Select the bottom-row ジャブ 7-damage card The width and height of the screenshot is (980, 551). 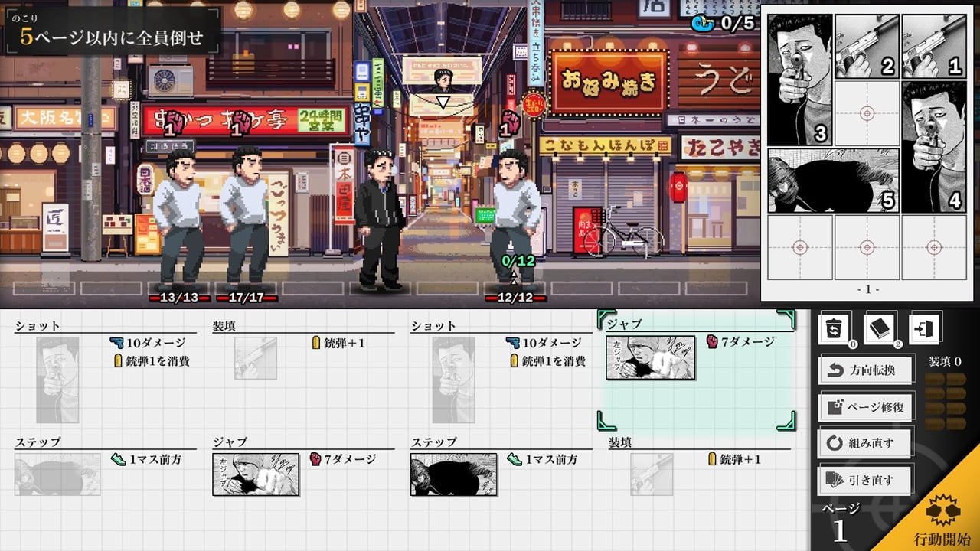256,474
